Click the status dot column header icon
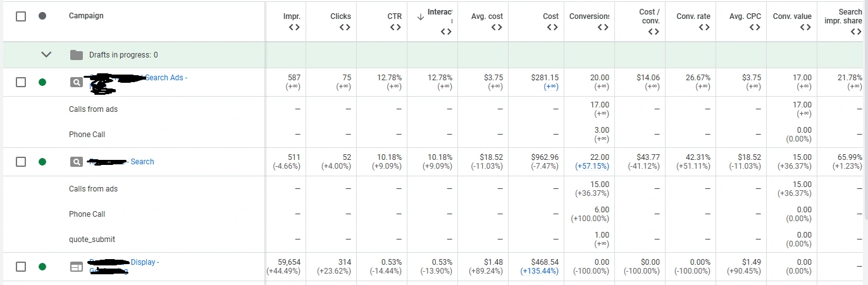 coord(42,16)
